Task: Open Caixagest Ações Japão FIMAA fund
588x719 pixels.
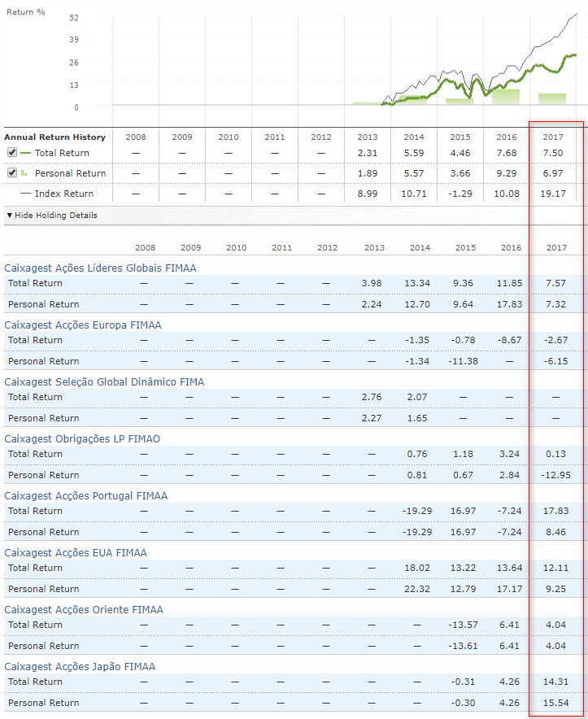Action: [x=80, y=666]
